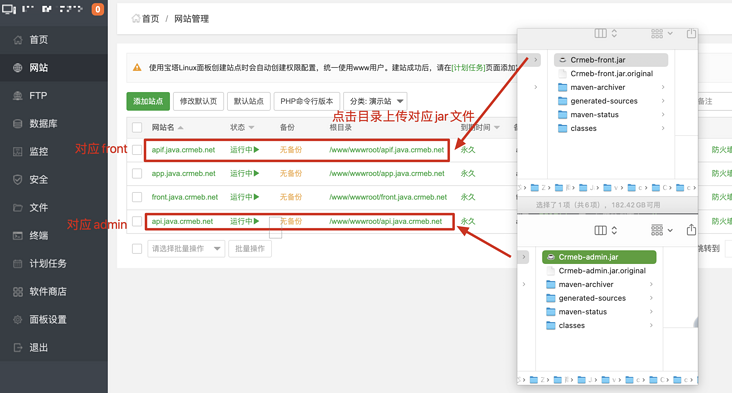Click the FTP icon in the sidebar

(x=18, y=96)
